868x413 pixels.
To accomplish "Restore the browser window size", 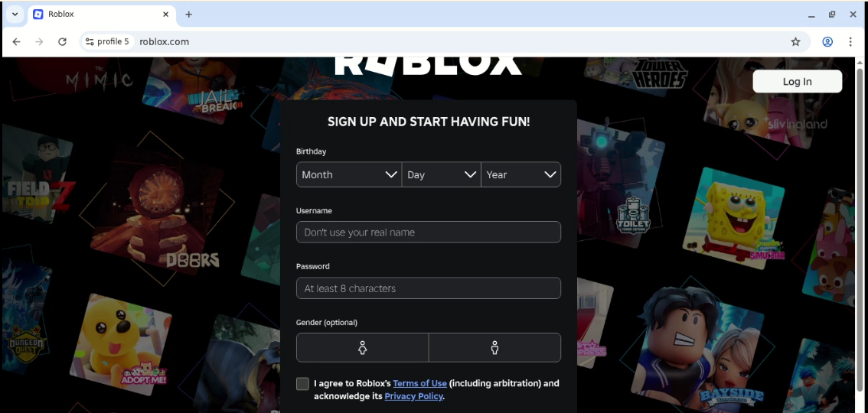I will 832,15.
